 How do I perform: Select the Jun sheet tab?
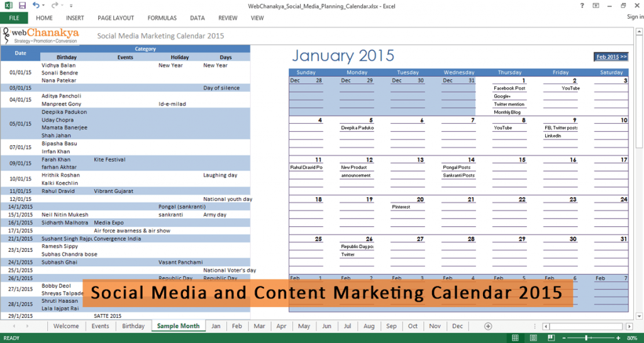[x=326, y=326]
